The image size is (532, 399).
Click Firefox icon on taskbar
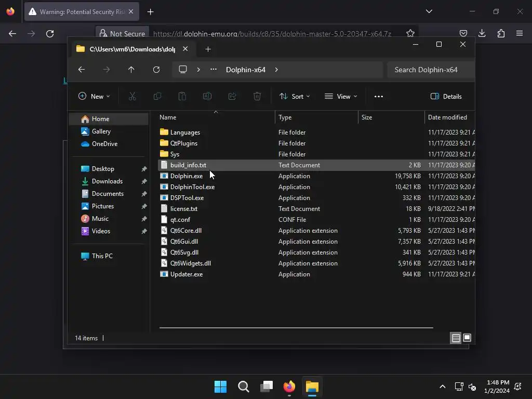289,387
